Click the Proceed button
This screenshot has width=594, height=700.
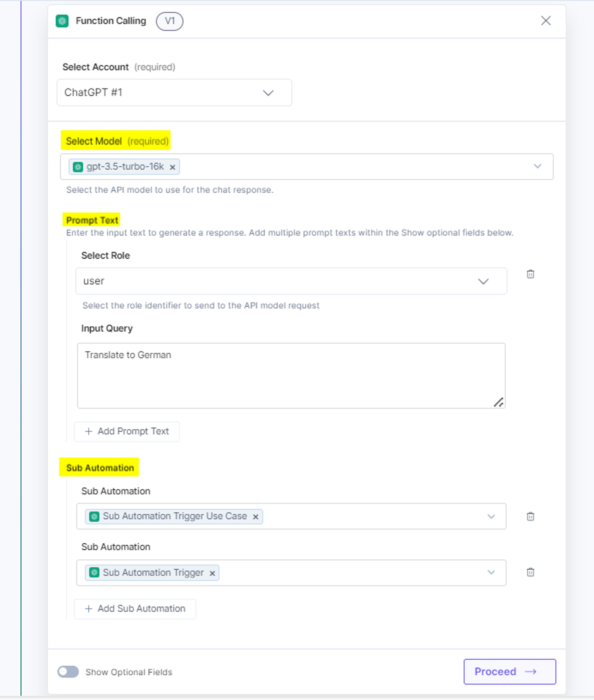510,672
